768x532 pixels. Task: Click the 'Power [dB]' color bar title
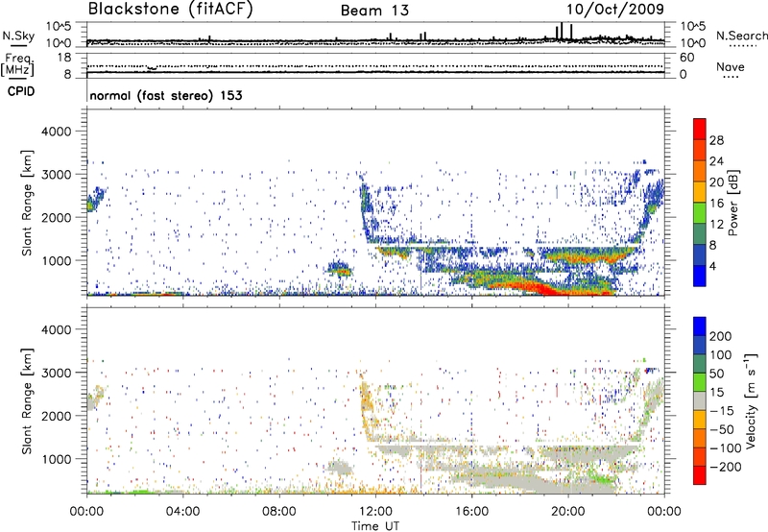point(733,203)
